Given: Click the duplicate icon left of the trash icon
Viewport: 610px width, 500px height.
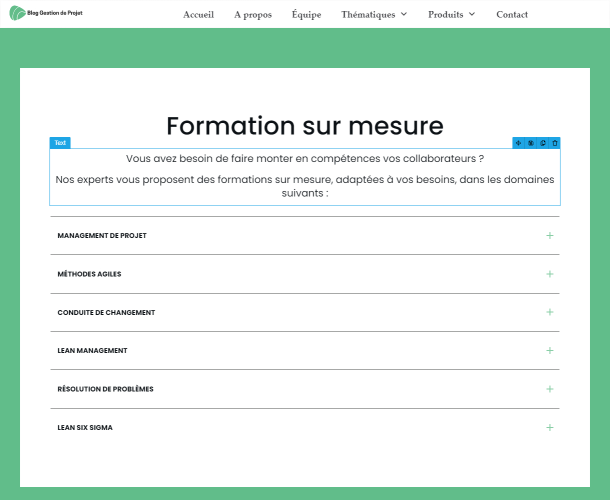Looking at the screenshot, I should click(x=543, y=143).
